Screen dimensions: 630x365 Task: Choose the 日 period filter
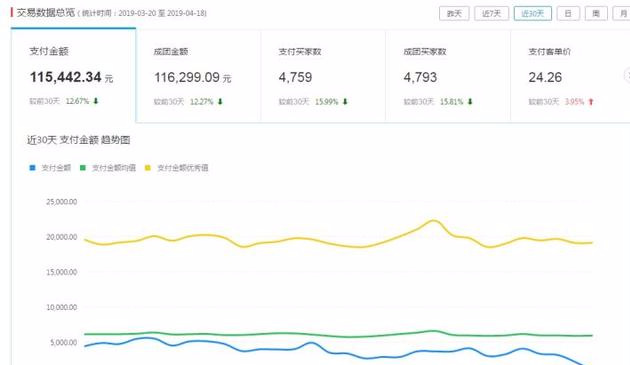point(568,14)
